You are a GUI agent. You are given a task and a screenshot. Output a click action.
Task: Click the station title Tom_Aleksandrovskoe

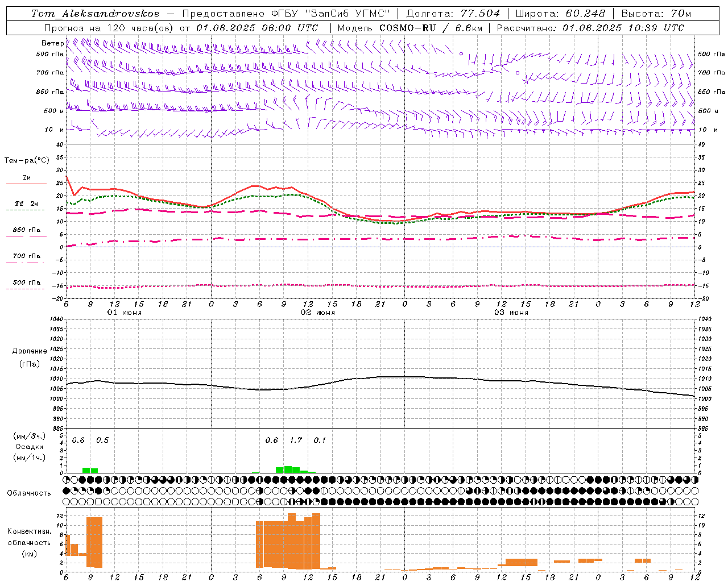tap(95, 14)
